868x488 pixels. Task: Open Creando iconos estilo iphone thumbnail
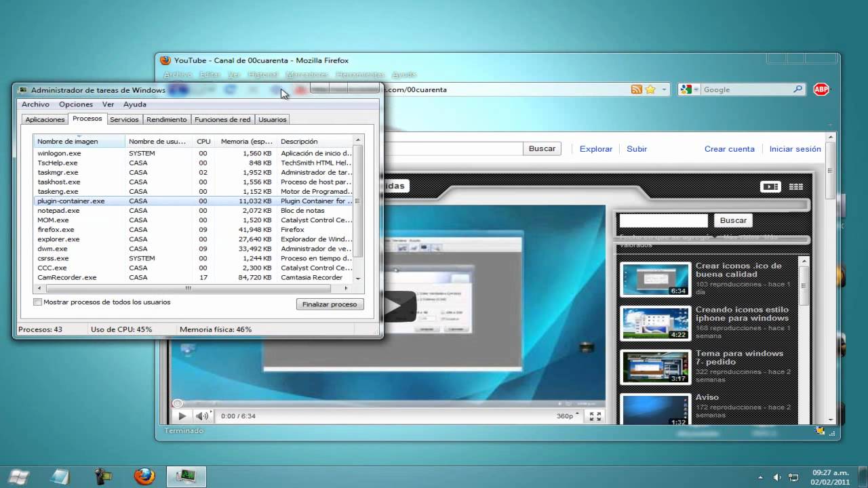[655, 323]
